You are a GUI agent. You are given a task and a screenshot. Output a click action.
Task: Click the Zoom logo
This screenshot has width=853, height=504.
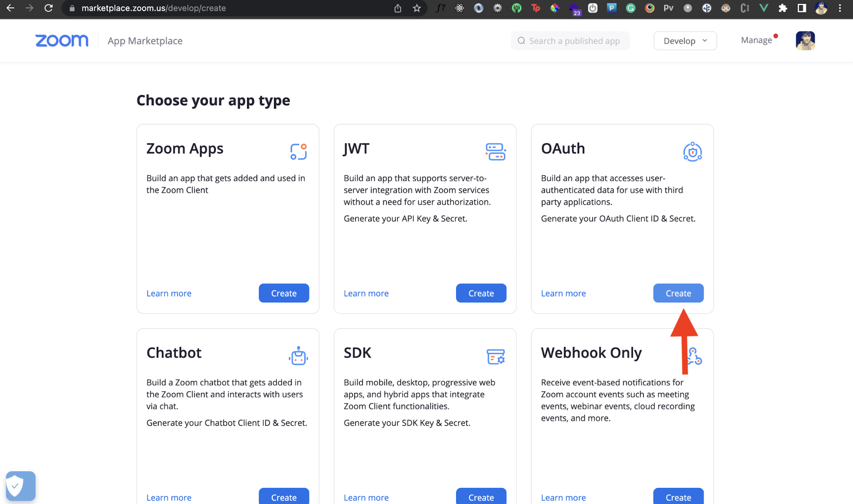[x=62, y=41]
